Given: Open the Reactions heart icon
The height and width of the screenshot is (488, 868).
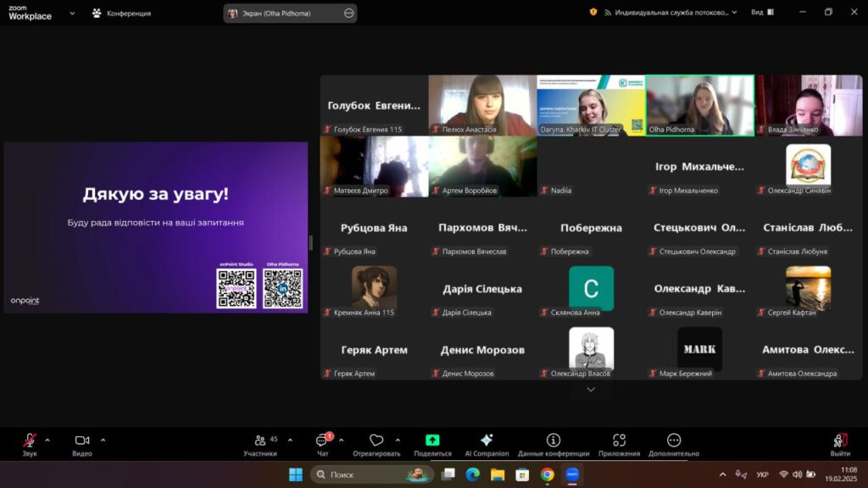Looking at the screenshot, I should pyautogui.click(x=376, y=441).
